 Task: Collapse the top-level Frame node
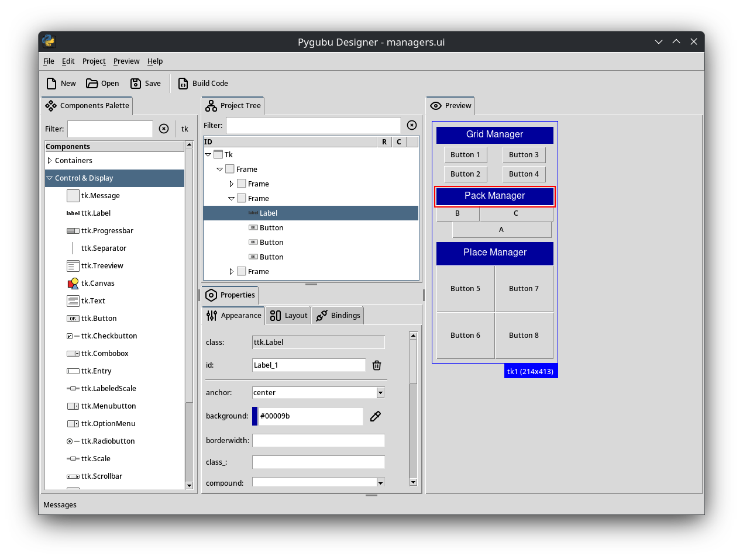coord(219,170)
